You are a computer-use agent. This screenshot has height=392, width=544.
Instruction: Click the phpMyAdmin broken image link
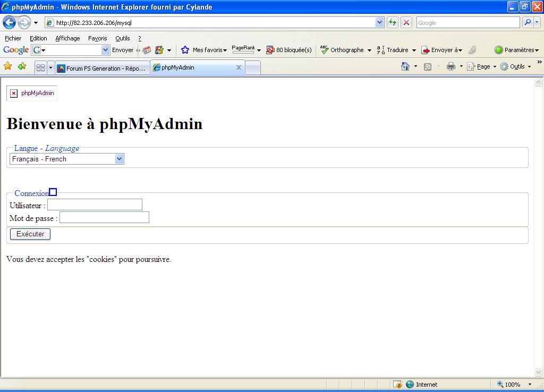click(x=32, y=93)
